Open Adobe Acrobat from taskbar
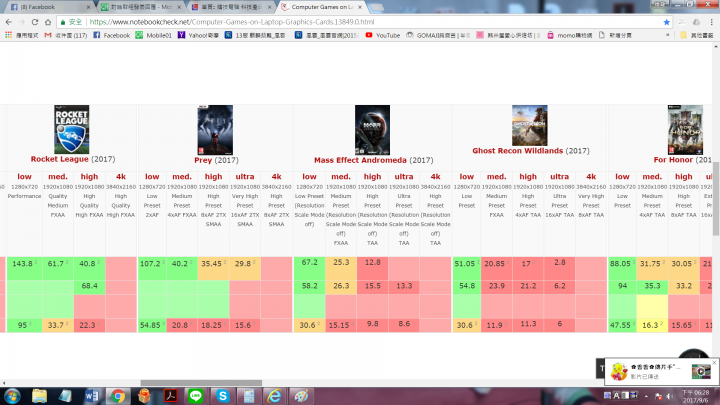 point(170,396)
